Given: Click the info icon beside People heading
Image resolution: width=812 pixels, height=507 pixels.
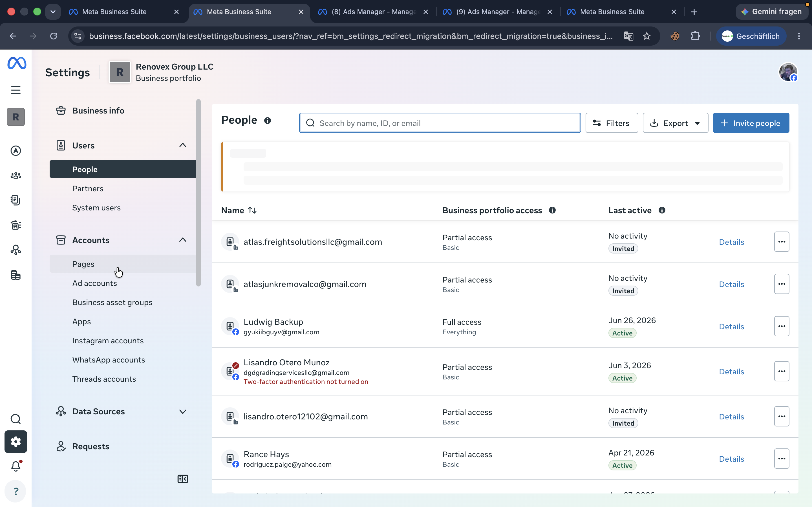Looking at the screenshot, I should pyautogui.click(x=267, y=120).
